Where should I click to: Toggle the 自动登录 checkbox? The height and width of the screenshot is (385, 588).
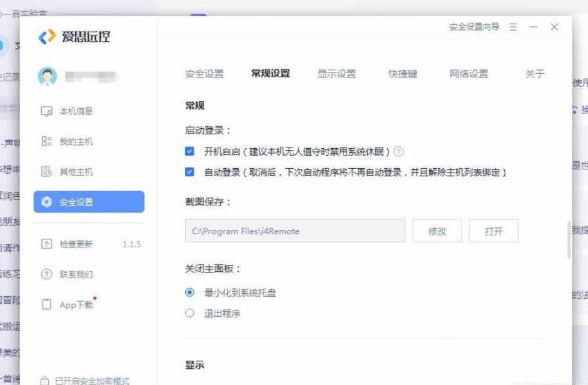point(190,172)
